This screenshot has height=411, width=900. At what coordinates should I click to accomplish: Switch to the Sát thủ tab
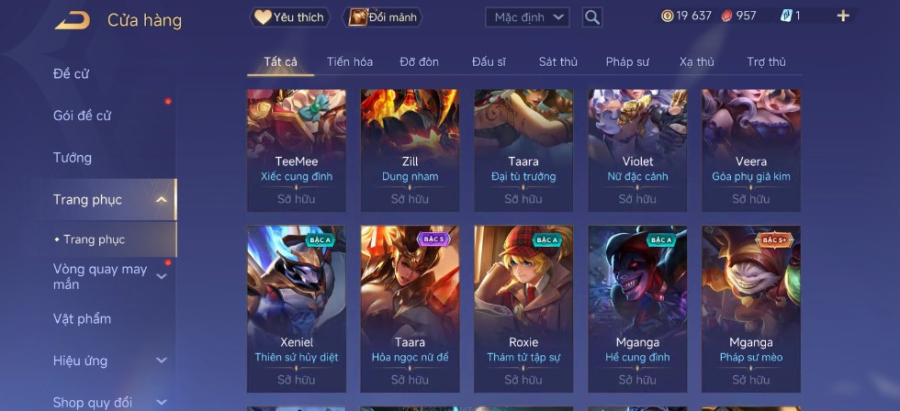coord(558,62)
